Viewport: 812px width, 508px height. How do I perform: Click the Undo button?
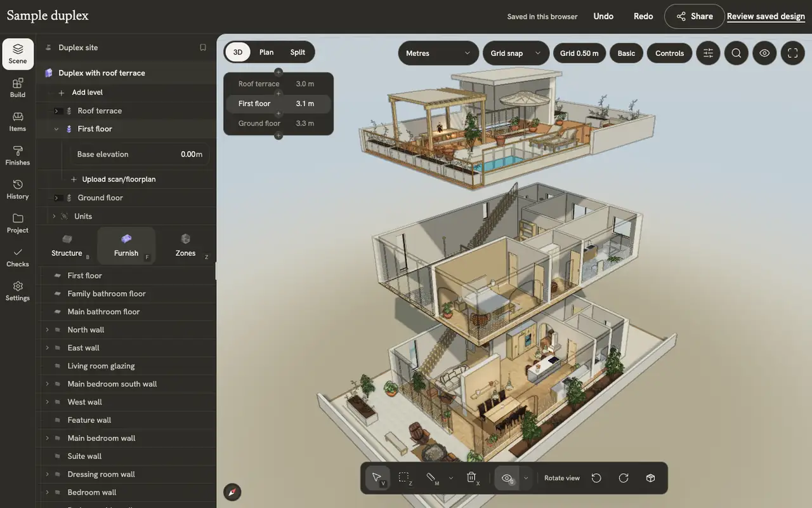tap(603, 17)
